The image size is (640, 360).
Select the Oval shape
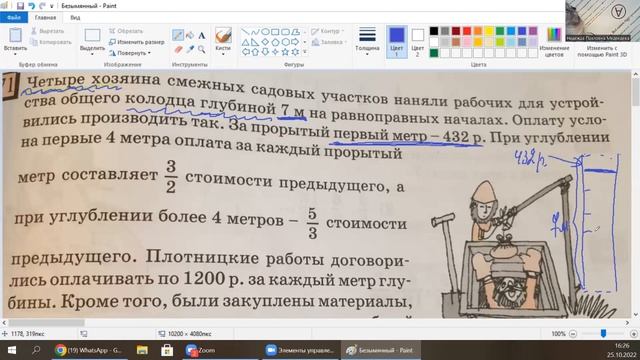265,32
